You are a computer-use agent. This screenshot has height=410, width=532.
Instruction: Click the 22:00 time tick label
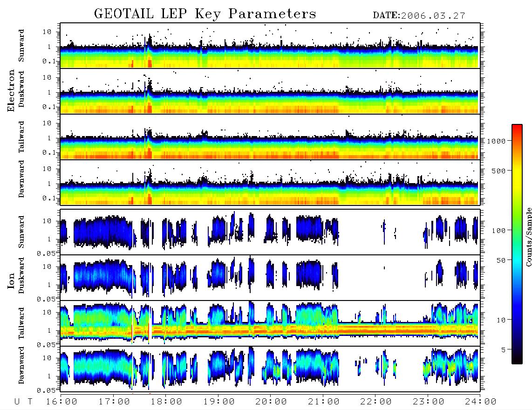pos(376,402)
